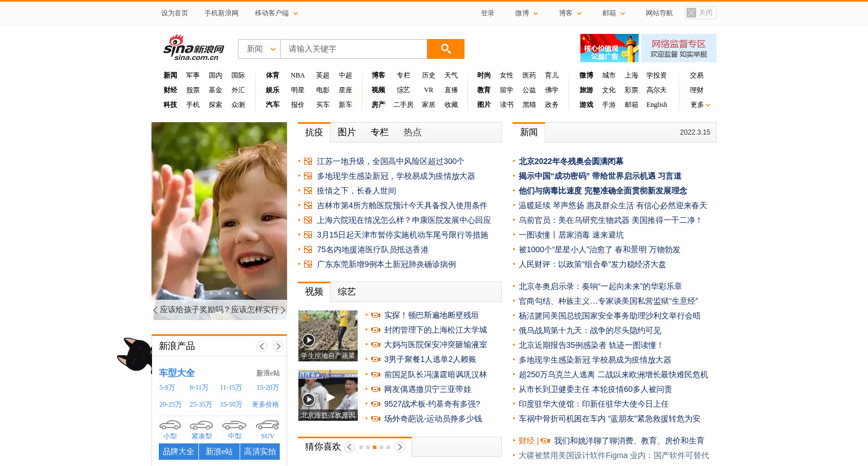Click image icon beside 江苏一地升级 headline

coord(308,161)
